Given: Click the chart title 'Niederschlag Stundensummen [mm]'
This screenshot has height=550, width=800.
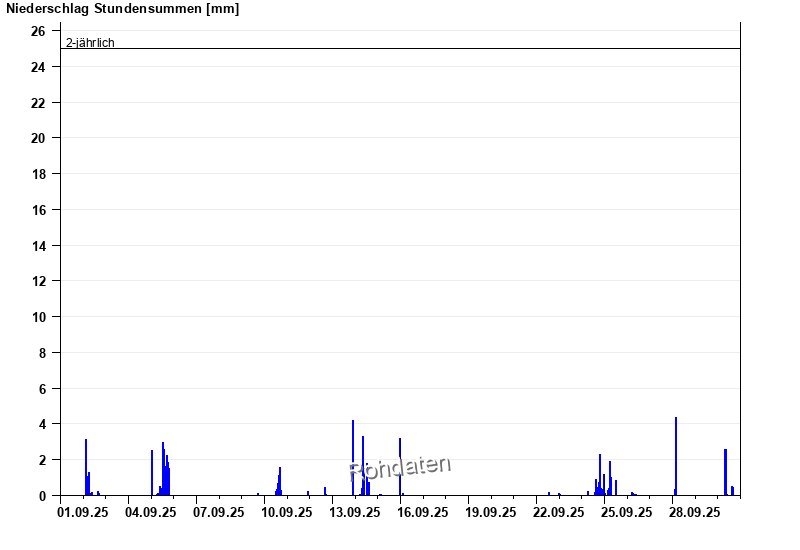Looking at the screenshot, I should [x=123, y=9].
